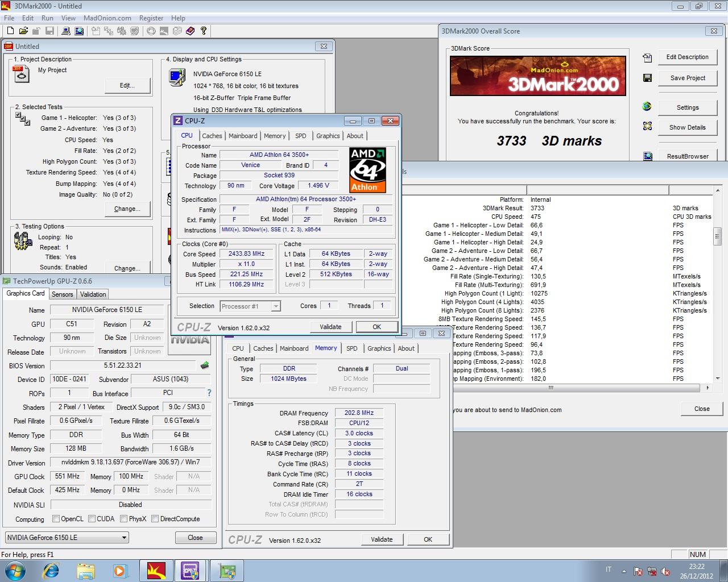Click the Selected Tests checkmarks icon
728x582 pixels.
pyautogui.click(x=23, y=119)
